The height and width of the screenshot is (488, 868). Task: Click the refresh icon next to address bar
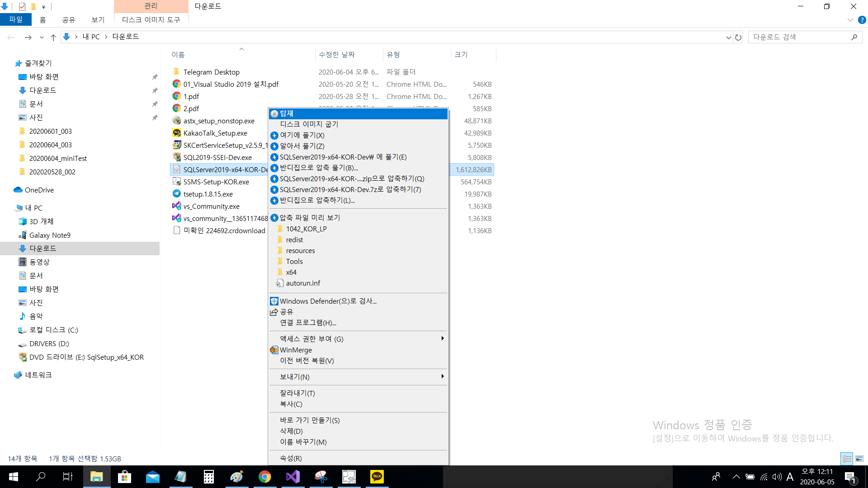click(738, 38)
